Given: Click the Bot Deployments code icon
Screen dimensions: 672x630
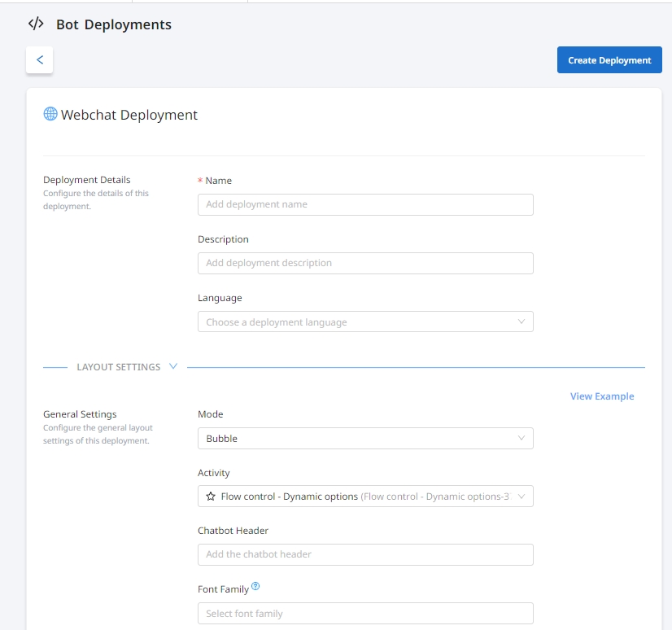Looking at the screenshot, I should click(x=36, y=24).
